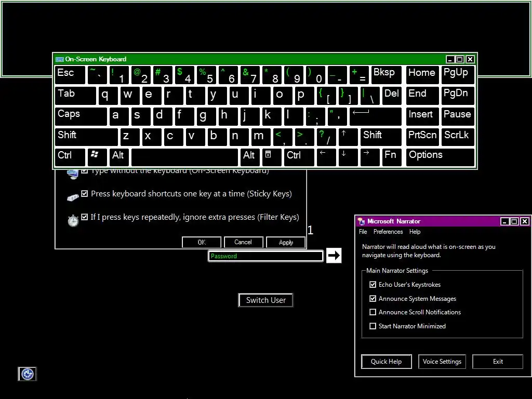Click the Insert key on the keyboard
Image resolution: width=532 pixels, height=399 pixels.
[x=422, y=116]
